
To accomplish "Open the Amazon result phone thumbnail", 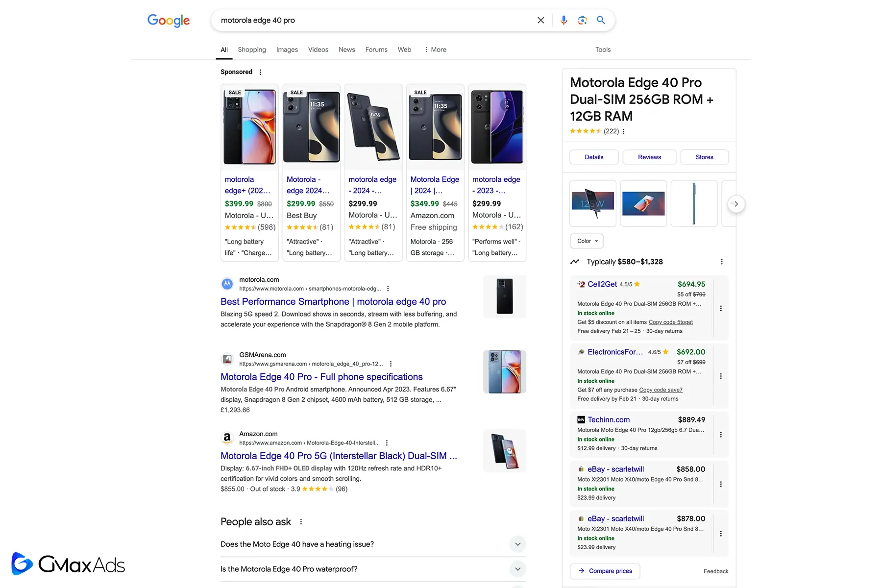I will [505, 451].
